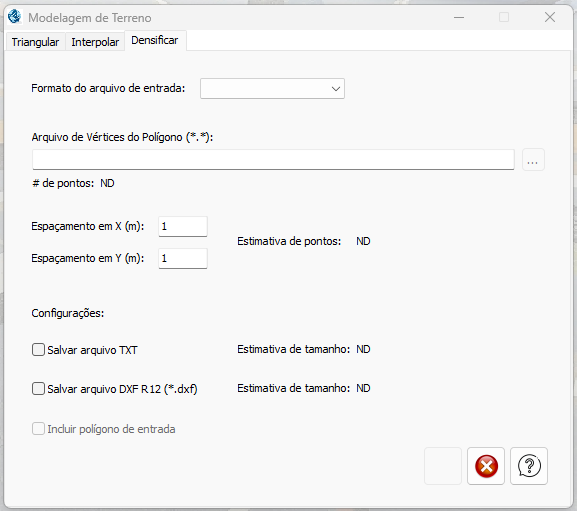
Task: Open help via the question mark icon
Action: click(x=529, y=466)
